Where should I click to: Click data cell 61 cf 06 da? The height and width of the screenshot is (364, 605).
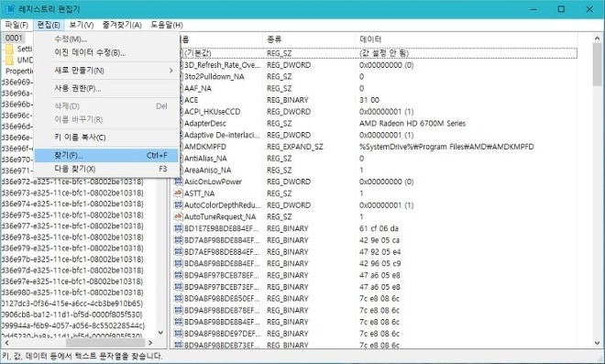pyautogui.click(x=379, y=228)
